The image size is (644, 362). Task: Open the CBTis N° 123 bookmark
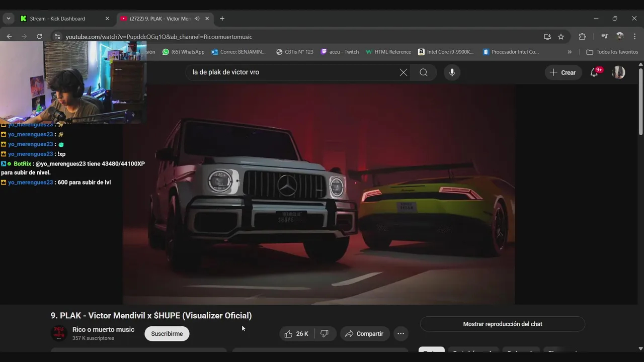pos(295,52)
